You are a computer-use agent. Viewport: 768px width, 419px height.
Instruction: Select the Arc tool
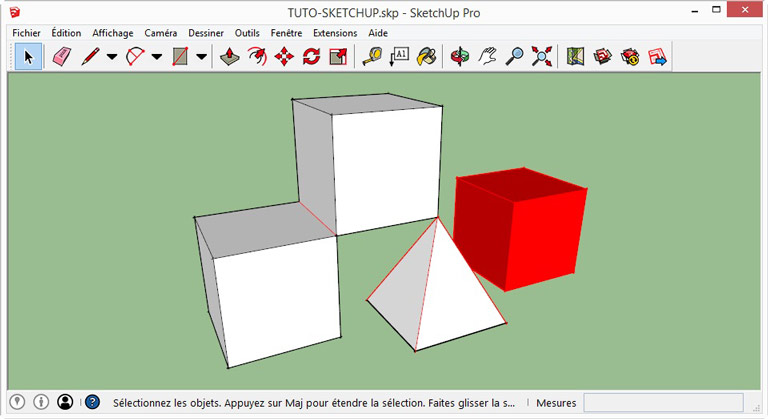(135, 57)
